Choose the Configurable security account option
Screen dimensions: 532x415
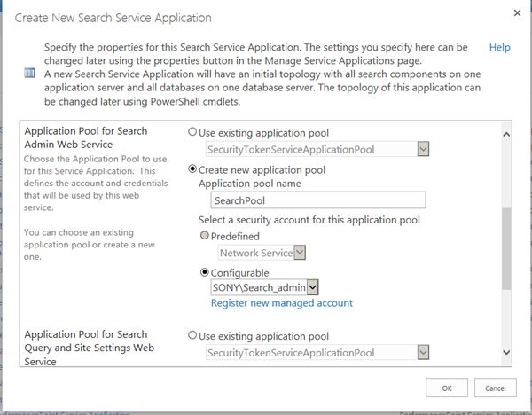pyautogui.click(x=205, y=272)
